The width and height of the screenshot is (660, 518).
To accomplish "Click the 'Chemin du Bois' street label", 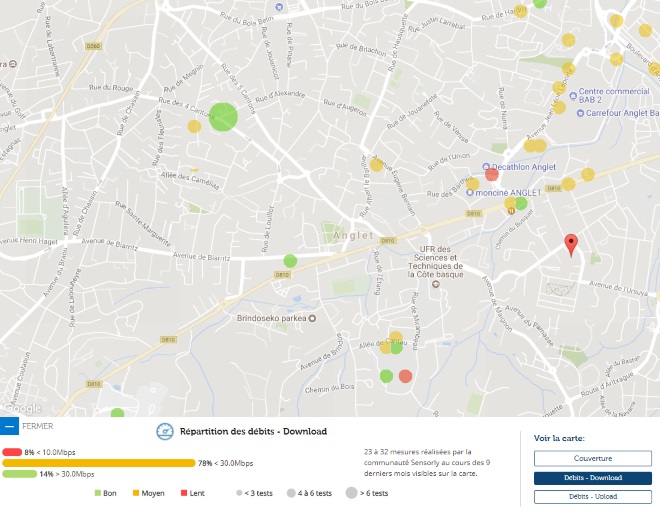I will click(329, 388).
